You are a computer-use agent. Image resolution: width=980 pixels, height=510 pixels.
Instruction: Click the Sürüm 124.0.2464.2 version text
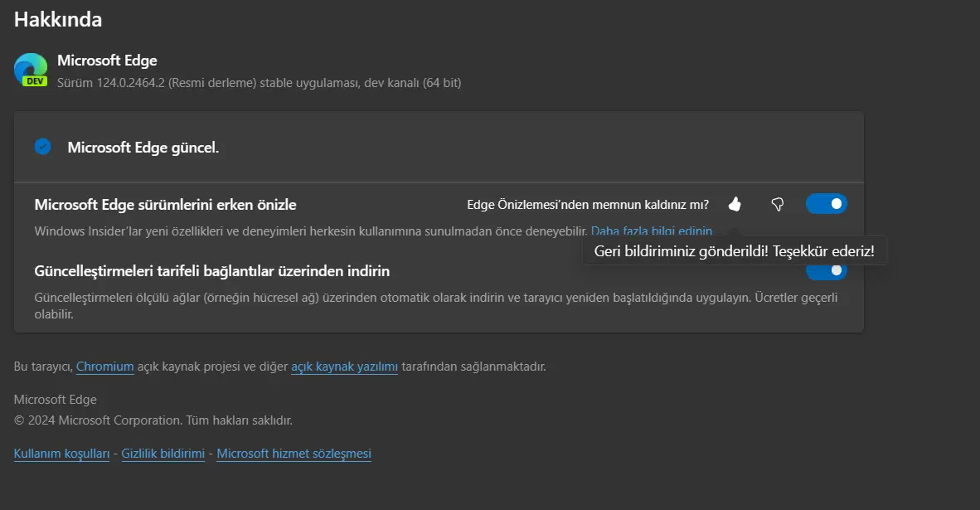click(x=259, y=82)
